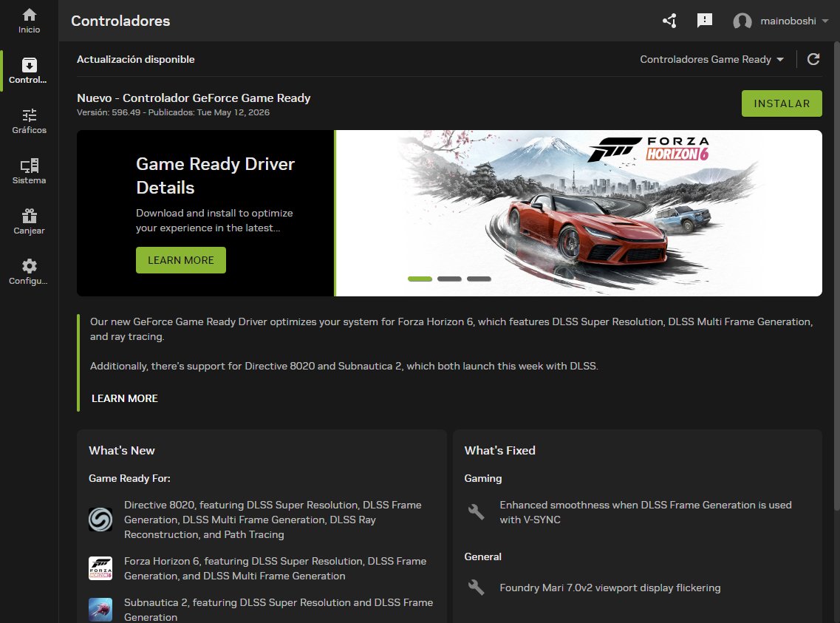Viewport: 840px width, 623px height.
Task: Select first carousel slide indicator
Action: click(x=420, y=279)
